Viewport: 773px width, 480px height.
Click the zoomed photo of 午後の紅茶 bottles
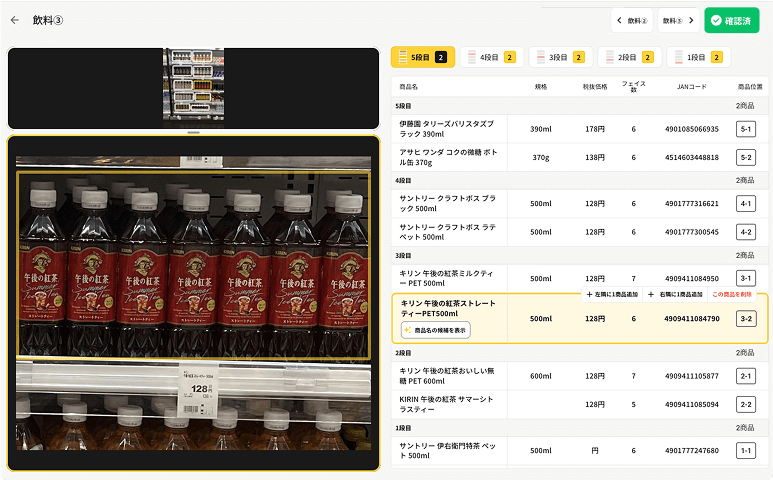tap(193, 303)
